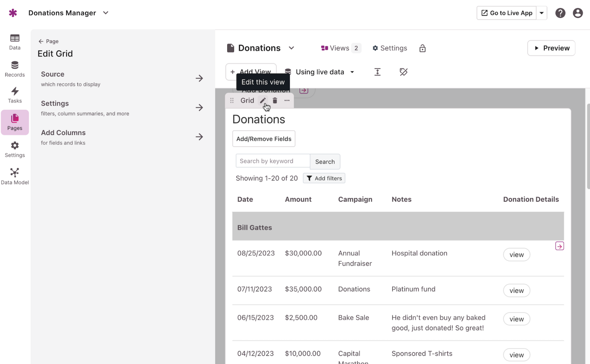
Task: Open Data Model in the sidebar
Action: click(15, 176)
